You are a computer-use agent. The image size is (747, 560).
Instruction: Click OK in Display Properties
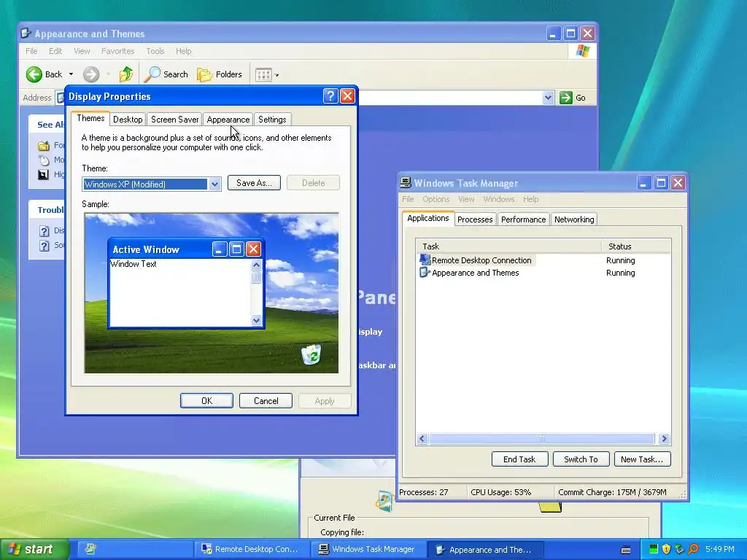coord(206,401)
